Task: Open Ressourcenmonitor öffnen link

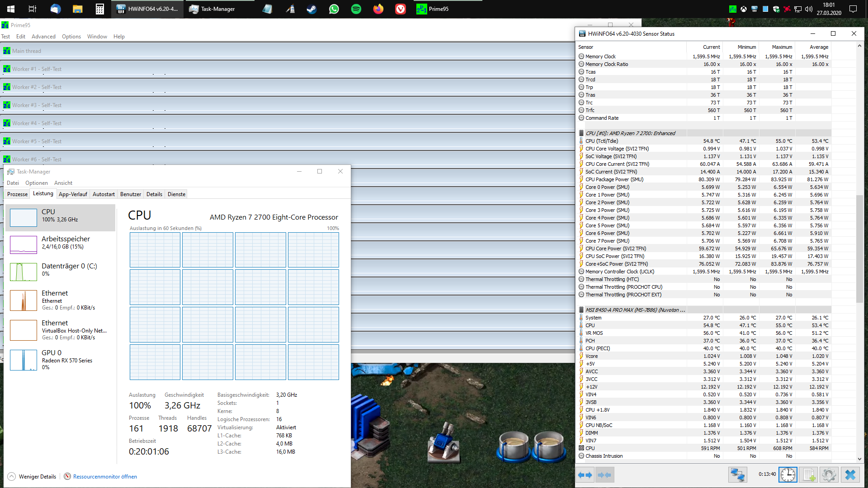Action: pos(104,477)
